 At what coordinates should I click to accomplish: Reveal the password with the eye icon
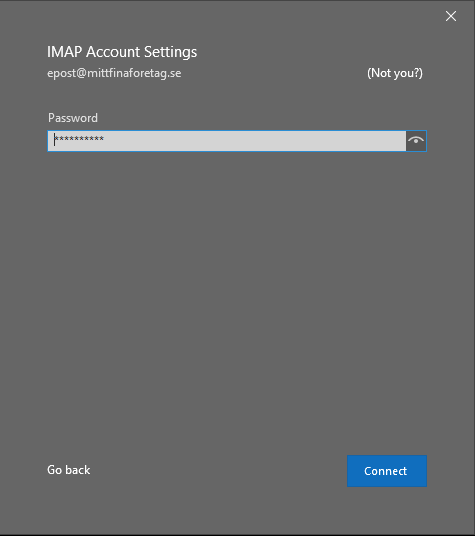point(416,140)
